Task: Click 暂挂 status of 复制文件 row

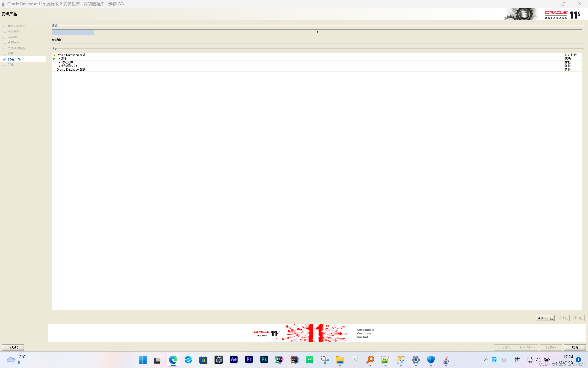Action: click(x=568, y=62)
